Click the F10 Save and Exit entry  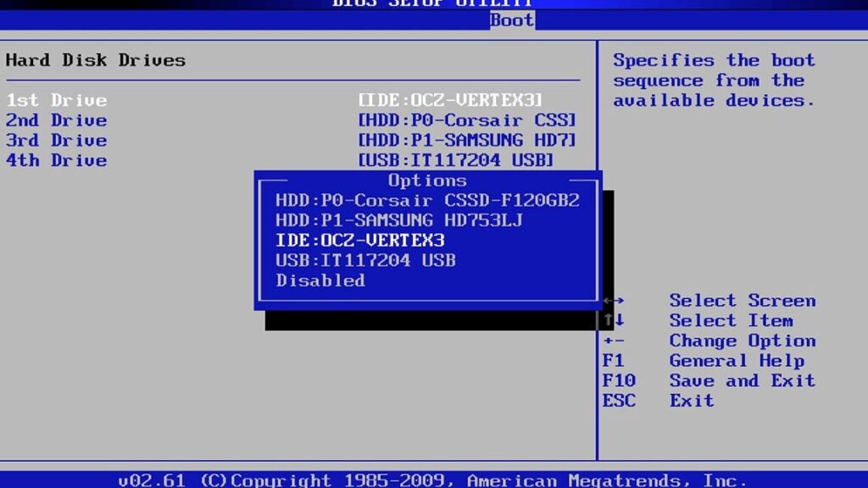(709, 381)
